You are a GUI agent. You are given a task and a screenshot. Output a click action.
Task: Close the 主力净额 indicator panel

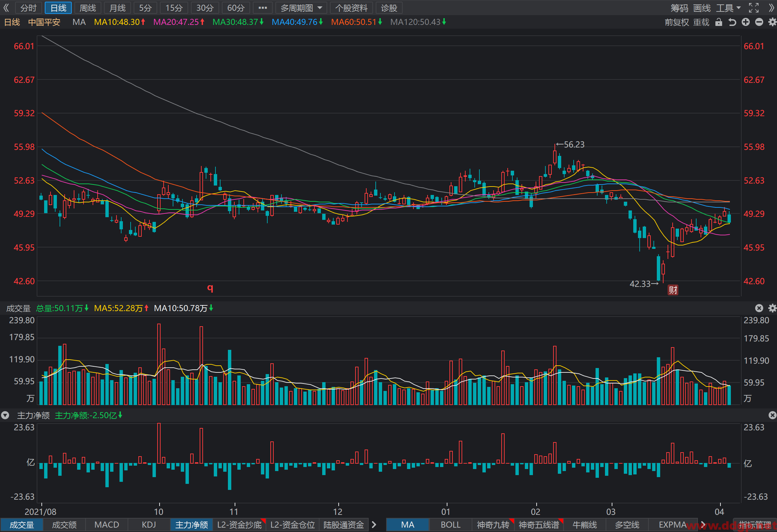pos(772,415)
